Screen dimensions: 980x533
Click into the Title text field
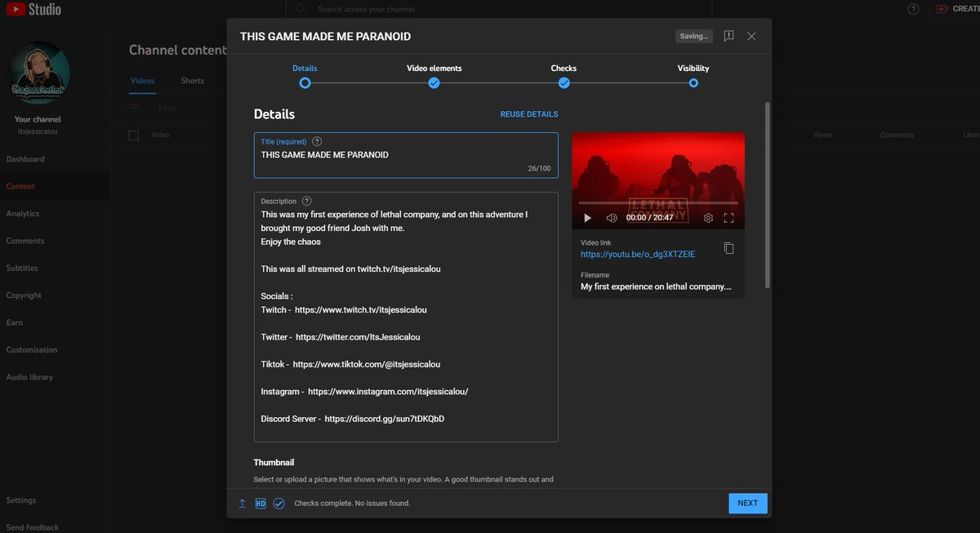tap(406, 155)
